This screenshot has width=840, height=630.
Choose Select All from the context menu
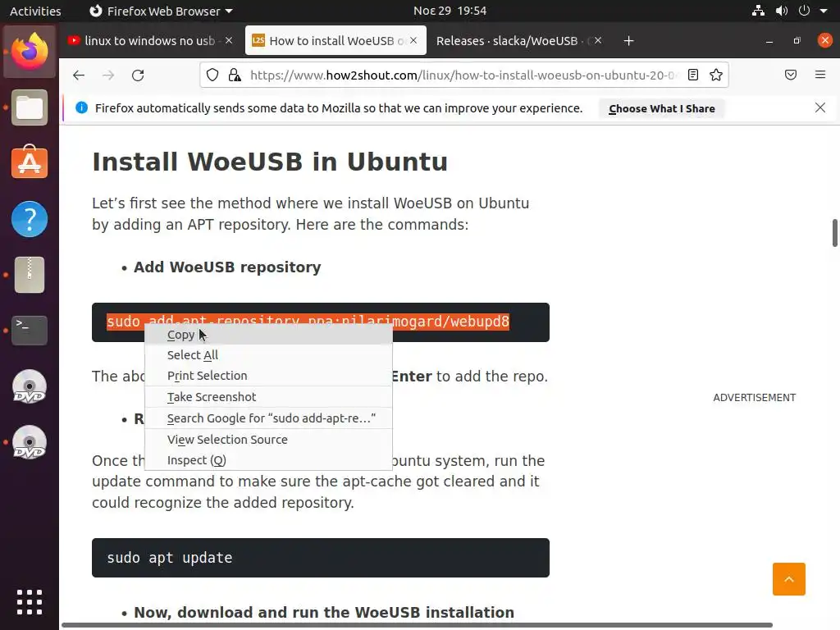click(269, 355)
